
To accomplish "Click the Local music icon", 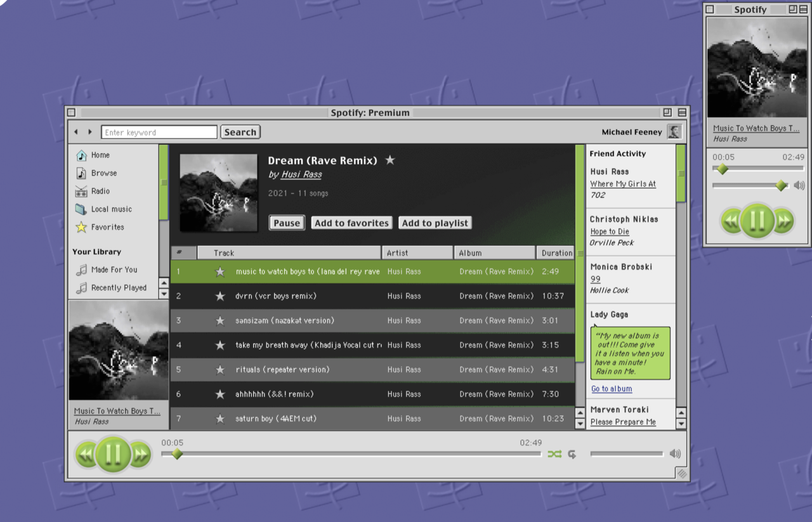I will 81,209.
